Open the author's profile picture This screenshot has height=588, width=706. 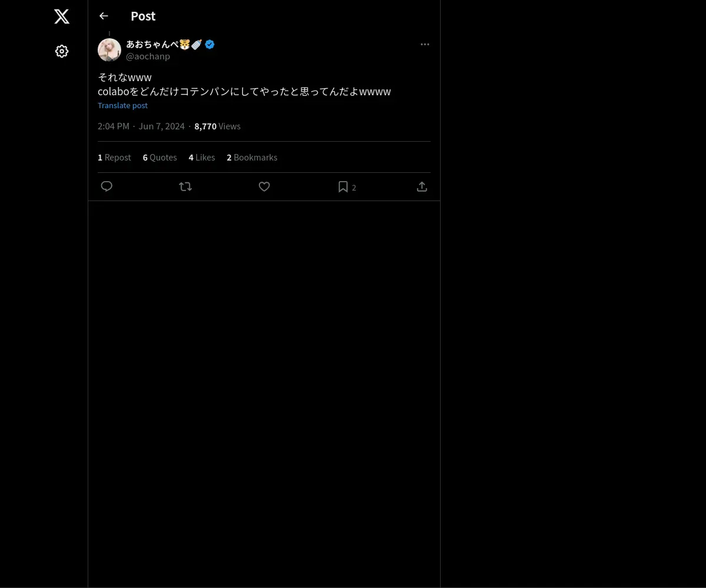(x=109, y=50)
